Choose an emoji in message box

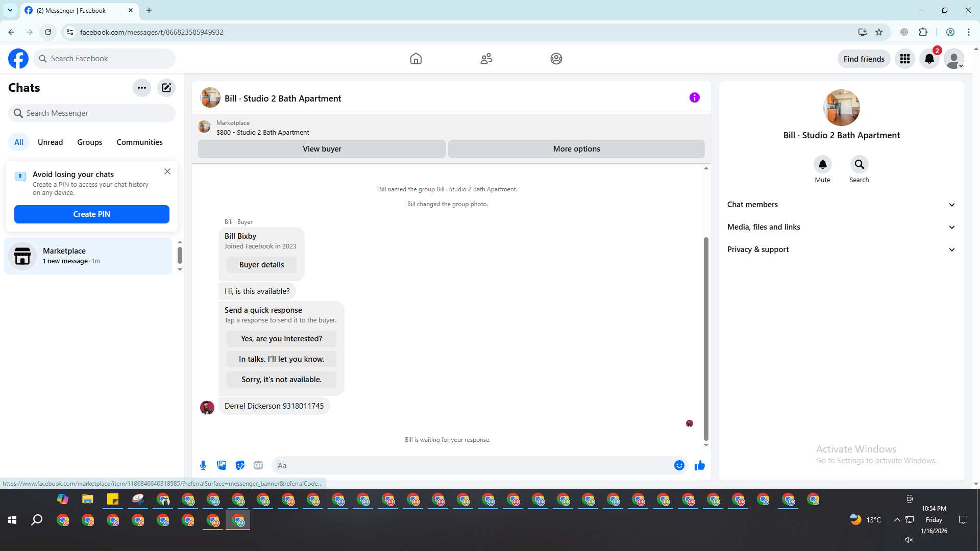point(679,465)
